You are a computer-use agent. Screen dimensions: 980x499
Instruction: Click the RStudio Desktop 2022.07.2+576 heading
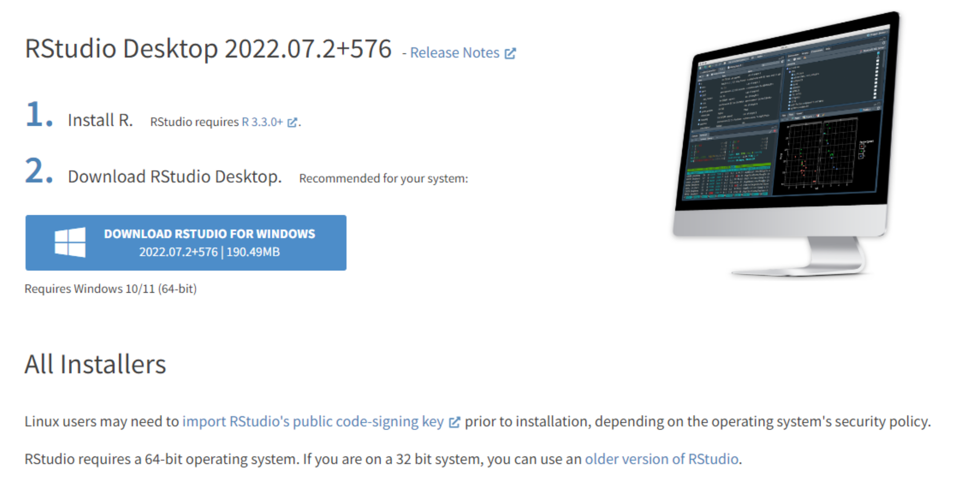(x=208, y=49)
